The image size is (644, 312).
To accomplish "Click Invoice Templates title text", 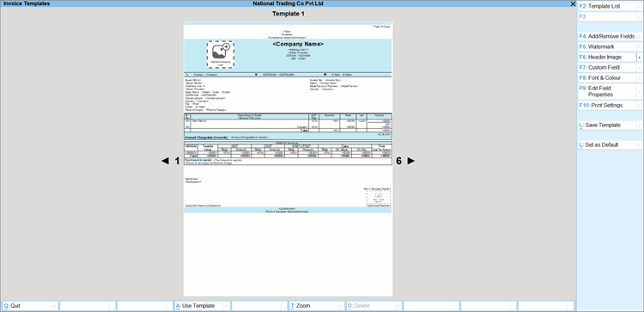I will coord(27,3).
